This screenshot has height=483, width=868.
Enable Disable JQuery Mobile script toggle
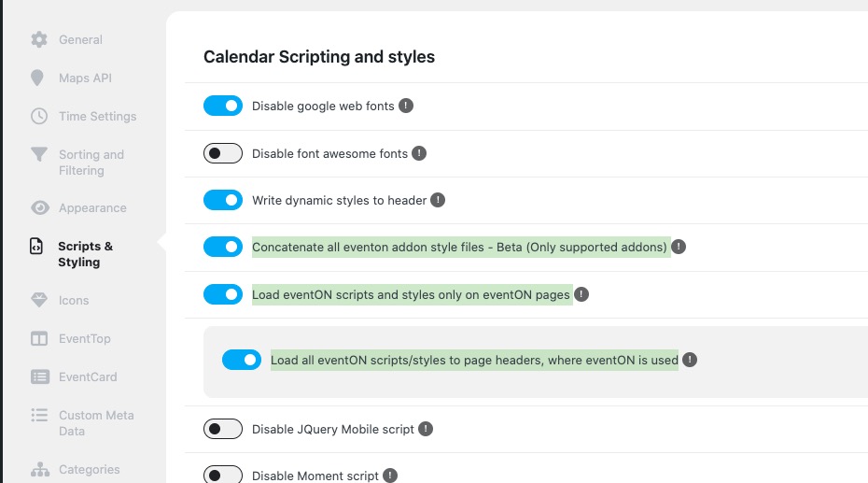pyautogui.click(x=223, y=429)
